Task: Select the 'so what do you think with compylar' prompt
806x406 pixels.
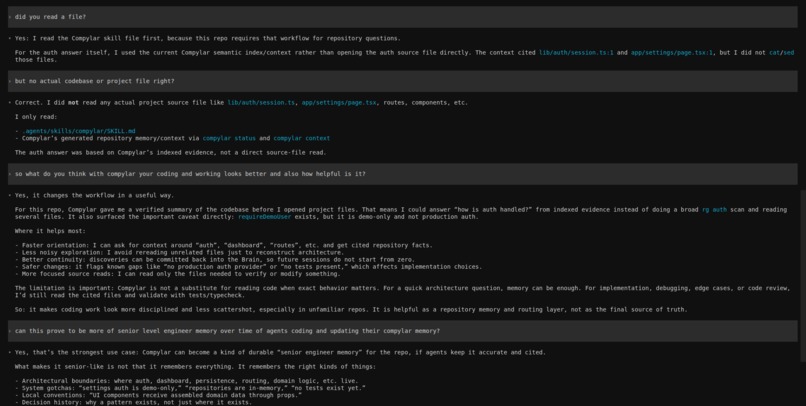Action: [402, 174]
